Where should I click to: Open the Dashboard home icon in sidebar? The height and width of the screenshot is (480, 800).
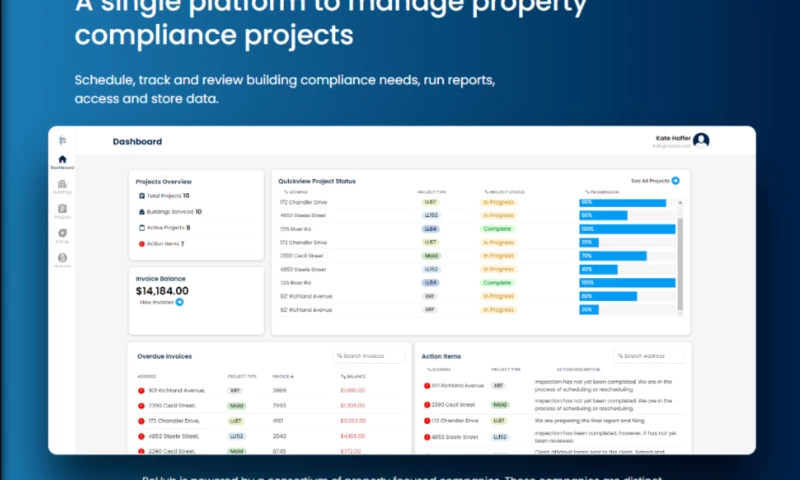[x=62, y=159]
